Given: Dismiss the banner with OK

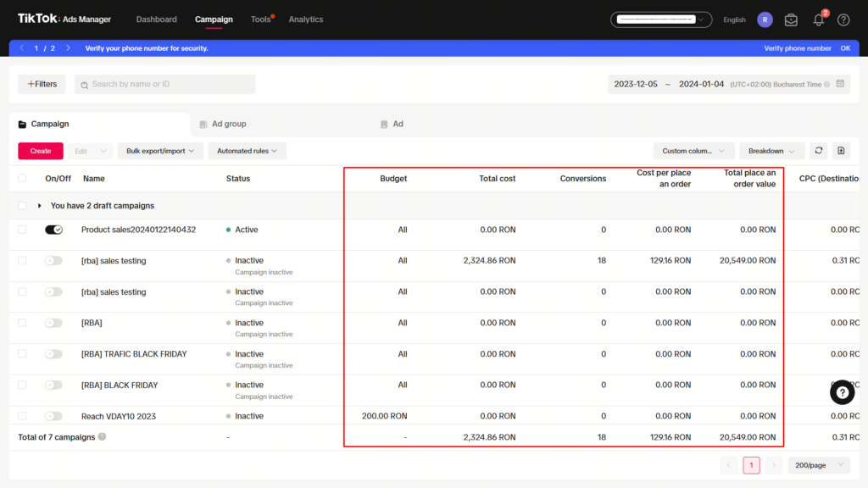Looking at the screenshot, I should [x=845, y=48].
